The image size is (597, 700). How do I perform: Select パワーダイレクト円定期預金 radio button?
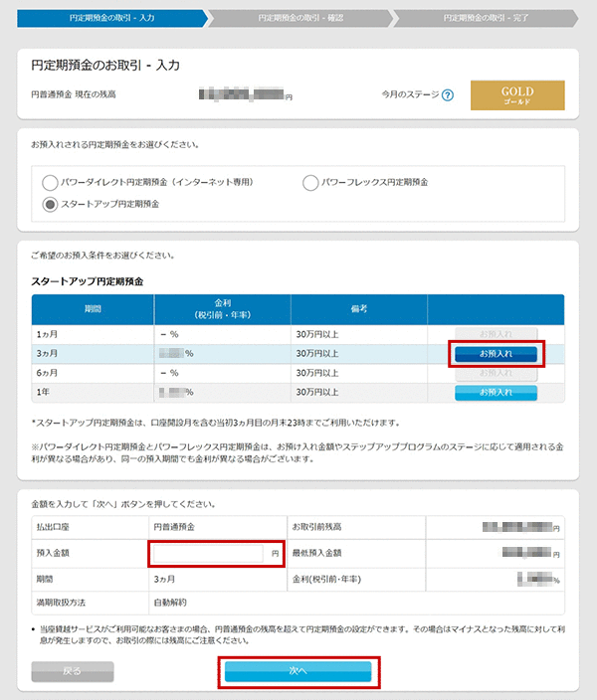(x=50, y=183)
